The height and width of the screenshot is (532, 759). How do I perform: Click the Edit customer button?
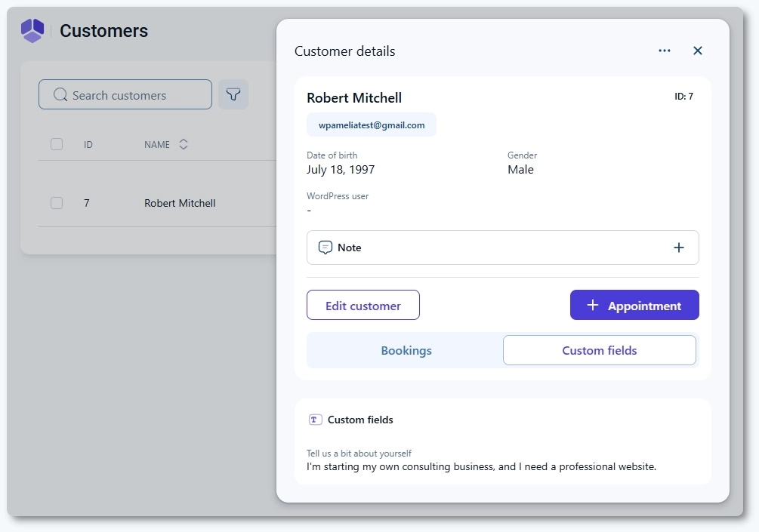[363, 305]
